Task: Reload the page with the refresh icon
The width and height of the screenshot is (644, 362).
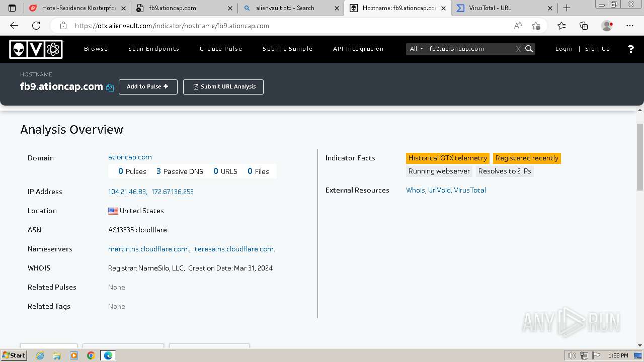Action: tap(36, 26)
